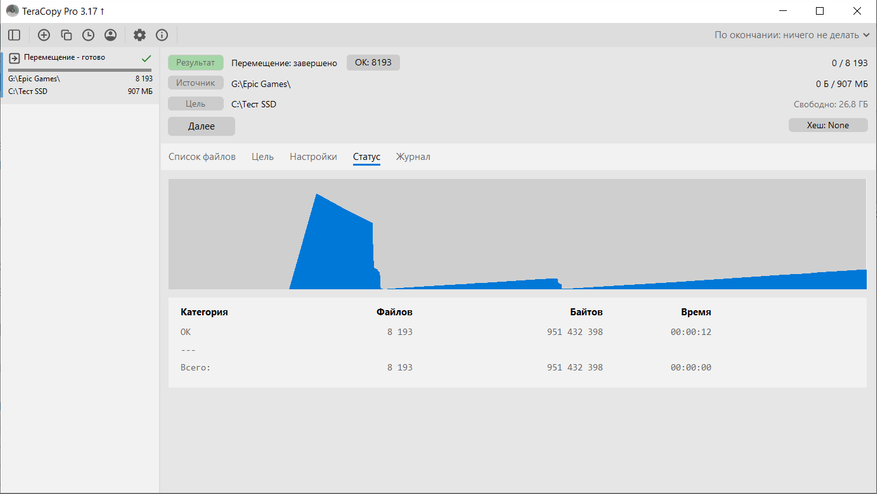Click the 'Время' column header

[696, 312]
